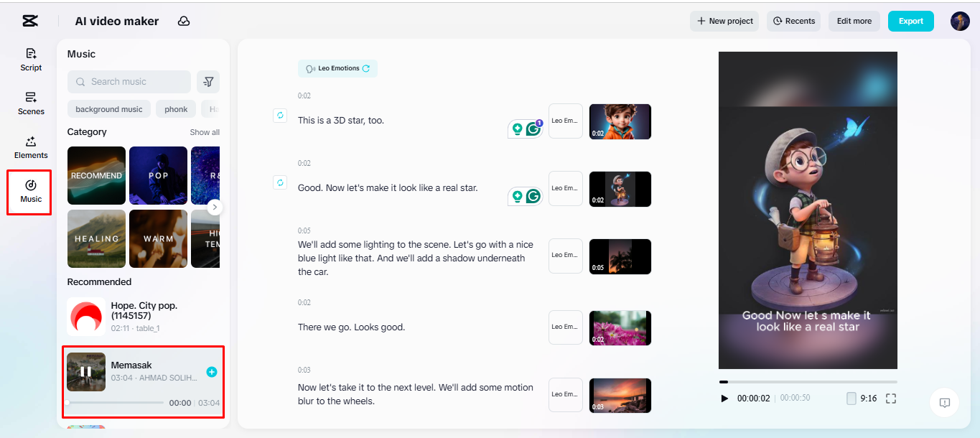Enter fullscreen preview mode
The width and height of the screenshot is (980, 438).
point(890,398)
